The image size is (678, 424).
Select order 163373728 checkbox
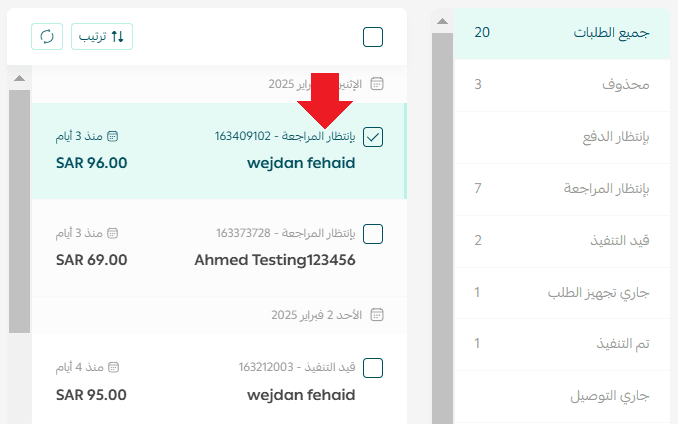(373, 234)
